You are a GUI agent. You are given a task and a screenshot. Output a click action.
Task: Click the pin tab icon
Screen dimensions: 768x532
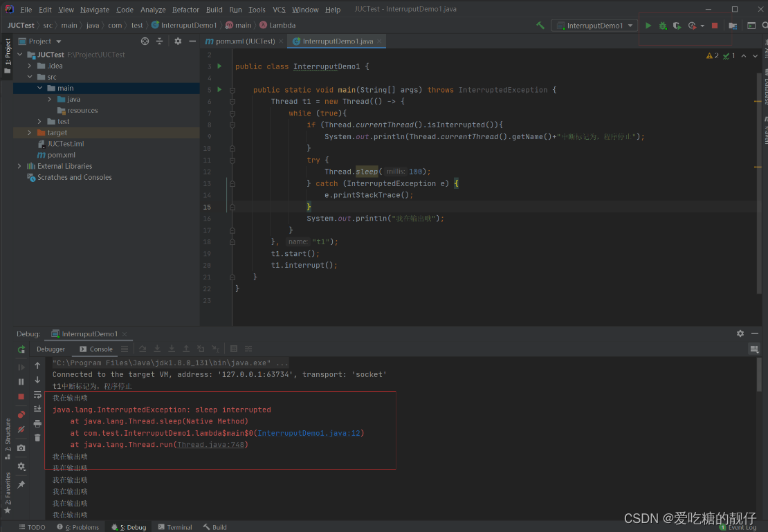21,484
